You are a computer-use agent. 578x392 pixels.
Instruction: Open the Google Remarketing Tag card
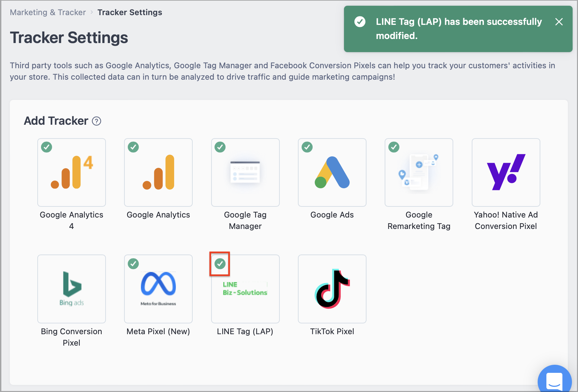coord(419,172)
